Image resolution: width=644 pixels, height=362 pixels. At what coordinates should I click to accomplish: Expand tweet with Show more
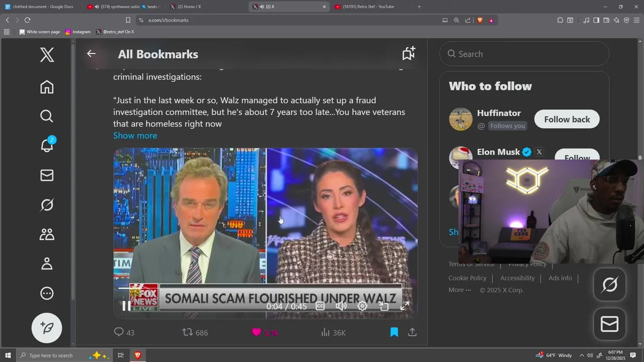(x=135, y=135)
